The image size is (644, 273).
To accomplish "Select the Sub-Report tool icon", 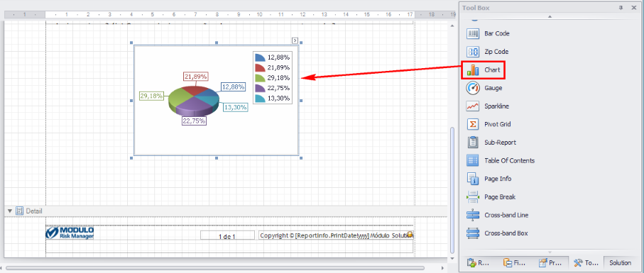I will pos(473,143).
